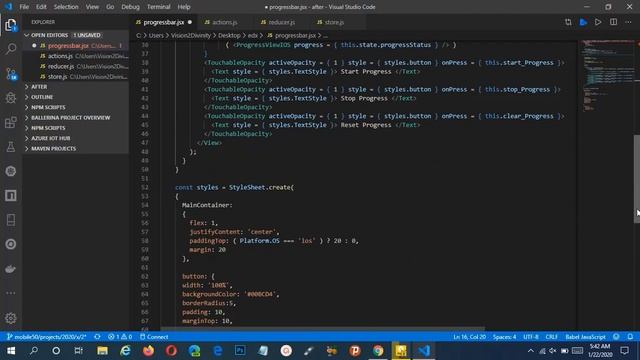Show additional hidden views via ellipsis icon
Image resolution: width=640 pixels, height=360 pixels.
[x=11, y=293]
